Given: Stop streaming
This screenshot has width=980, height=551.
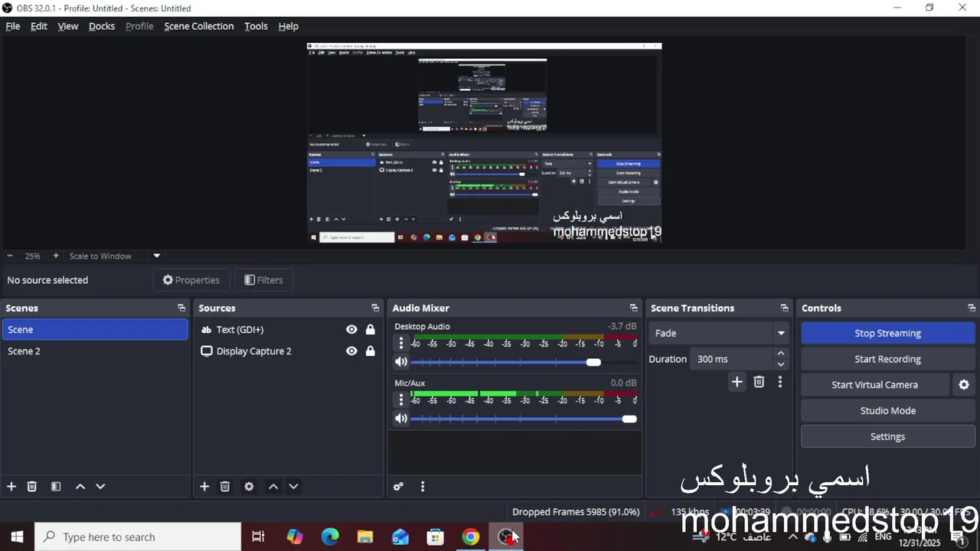Looking at the screenshot, I should click(888, 333).
